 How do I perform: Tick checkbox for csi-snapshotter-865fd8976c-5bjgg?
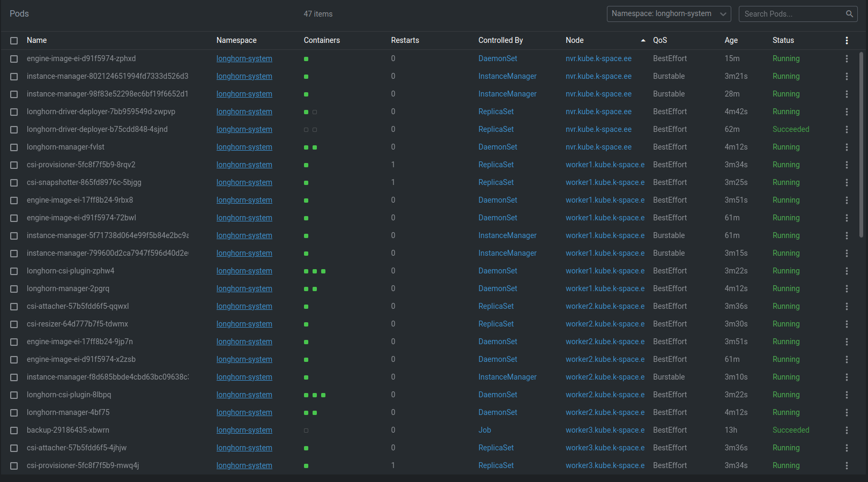[14, 183]
